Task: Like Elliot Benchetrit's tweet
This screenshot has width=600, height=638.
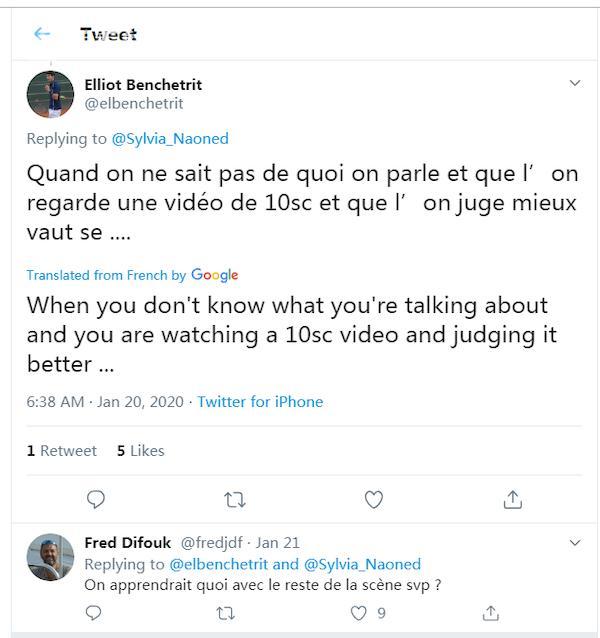Action: pos(373,499)
